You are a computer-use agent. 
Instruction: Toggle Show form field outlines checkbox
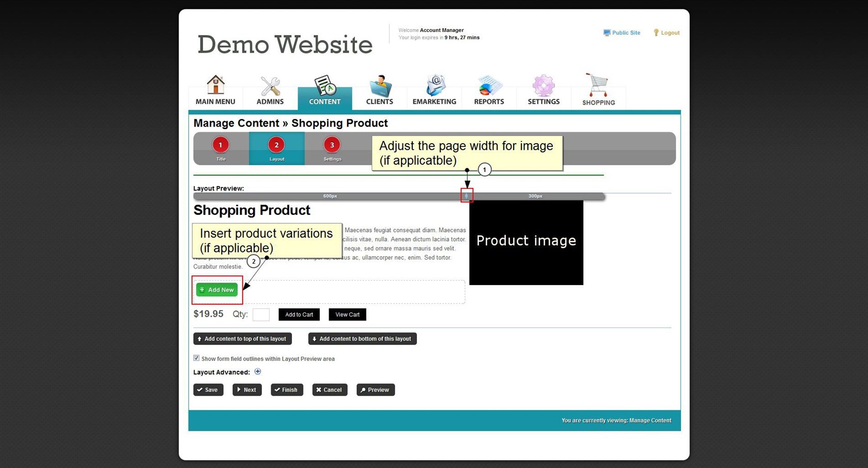coord(196,358)
